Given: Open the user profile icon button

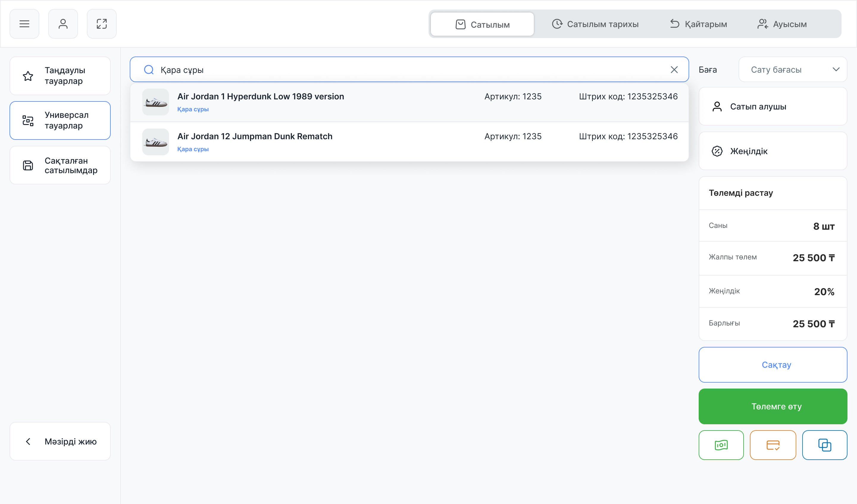Looking at the screenshot, I should click(63, 24).
